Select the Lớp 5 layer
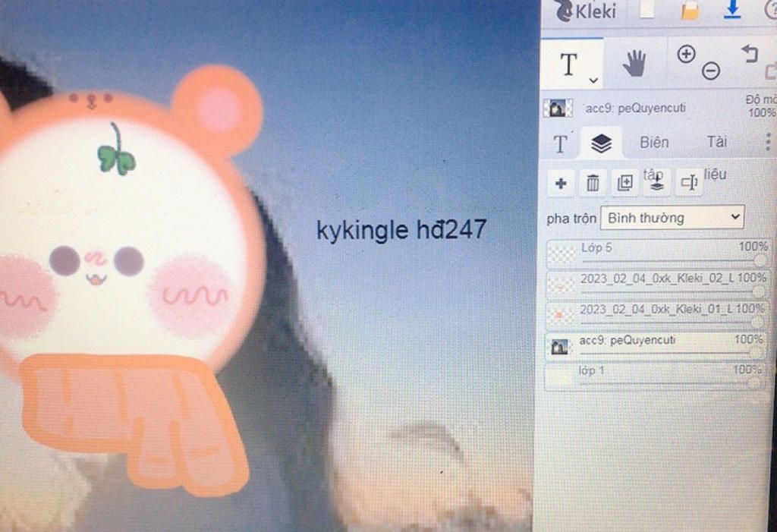This screenshot has width=777, height=532. 657,253
